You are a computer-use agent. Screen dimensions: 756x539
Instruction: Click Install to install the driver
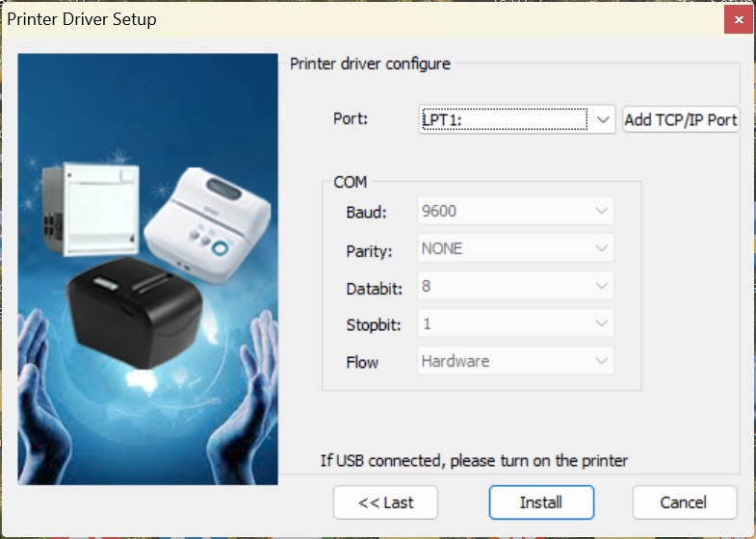(x=541, y=501)
